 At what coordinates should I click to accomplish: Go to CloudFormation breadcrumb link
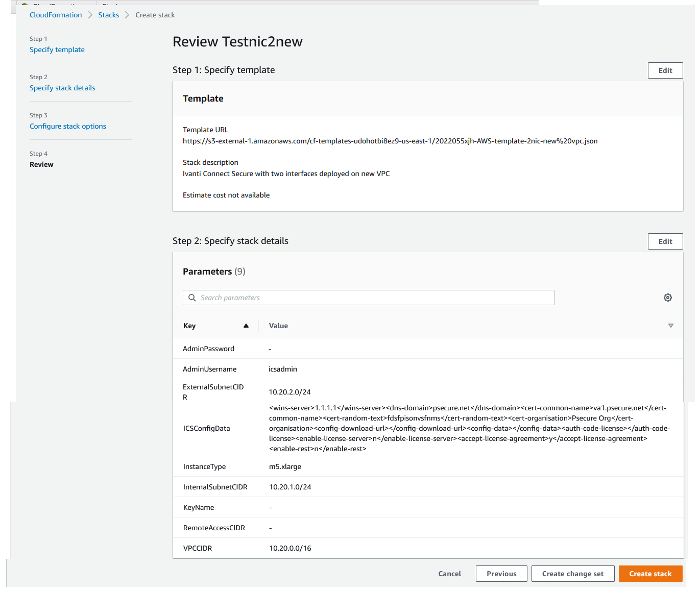coord(56,15)
